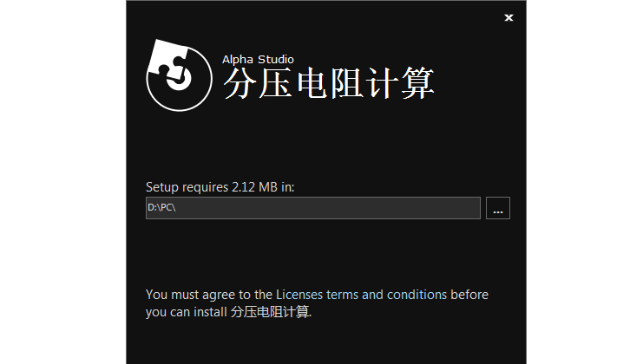Click the puzzle piece disc logo
The image size is (643, 364).
coord(180,75)
